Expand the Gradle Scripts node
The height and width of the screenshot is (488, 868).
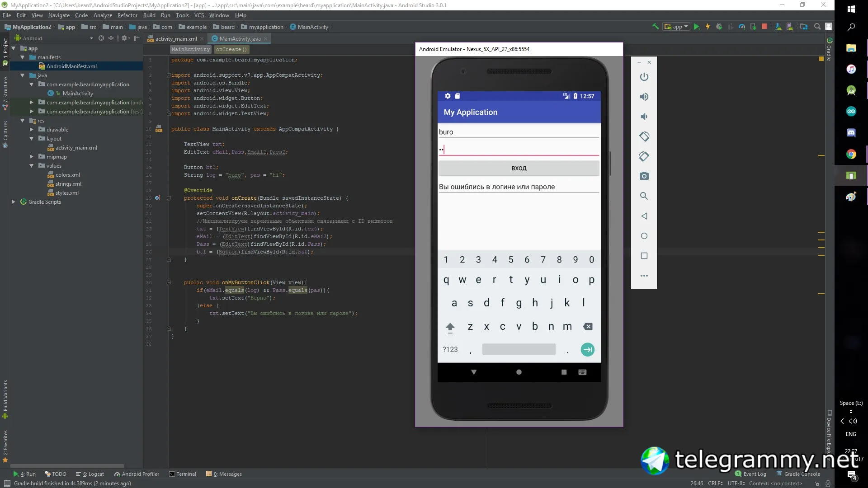click(x=14, y=202)
